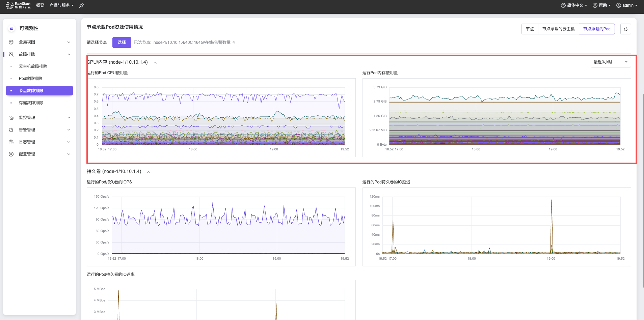
Task: Click the 运行的Pod持久卷的IOPS chart
Action: coord(221,227)
